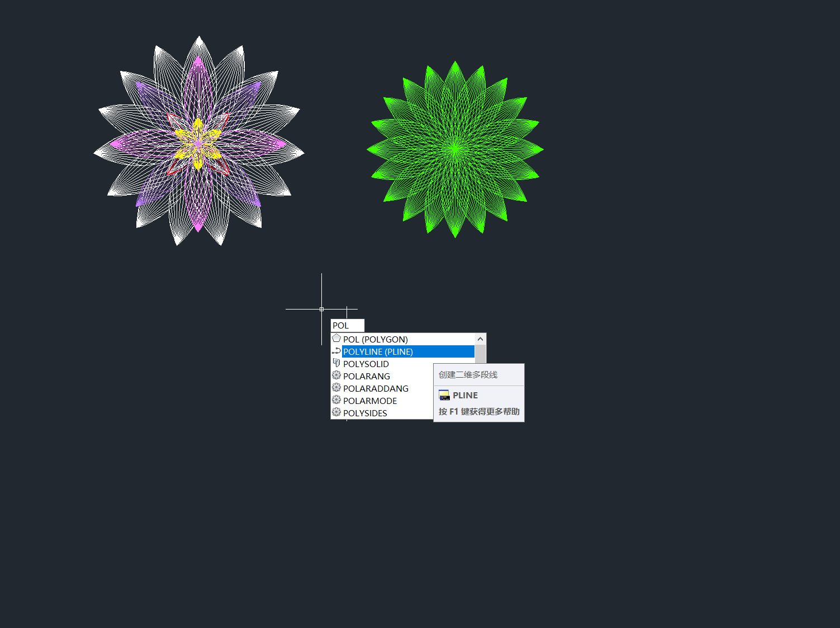Click the polyline icon next to POLYLINE (PLINE)
Image resolution: width=840 pixels, height=628 pixels.
coord(336,351)
